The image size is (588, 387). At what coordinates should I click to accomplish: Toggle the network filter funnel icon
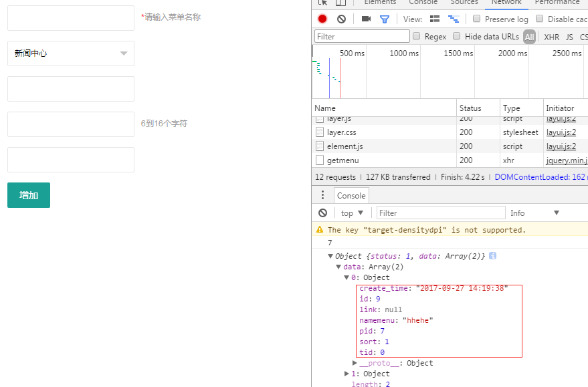385,19
